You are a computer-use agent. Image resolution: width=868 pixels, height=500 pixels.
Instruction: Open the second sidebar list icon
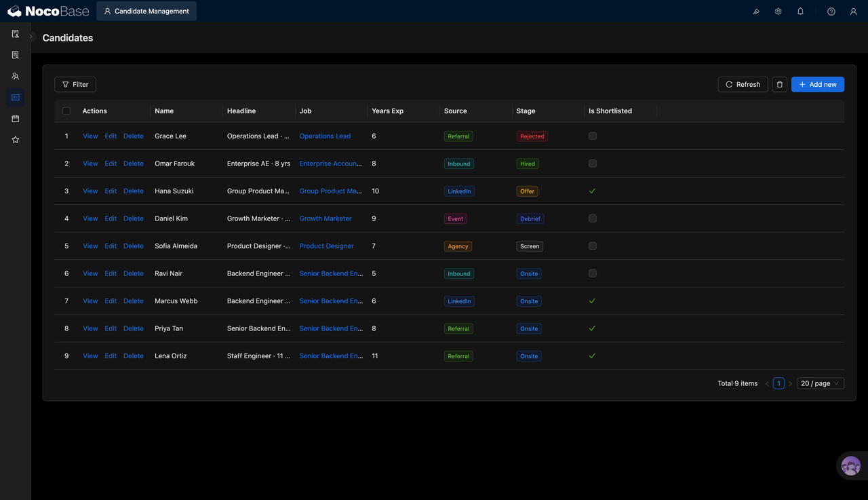point(15,55)
